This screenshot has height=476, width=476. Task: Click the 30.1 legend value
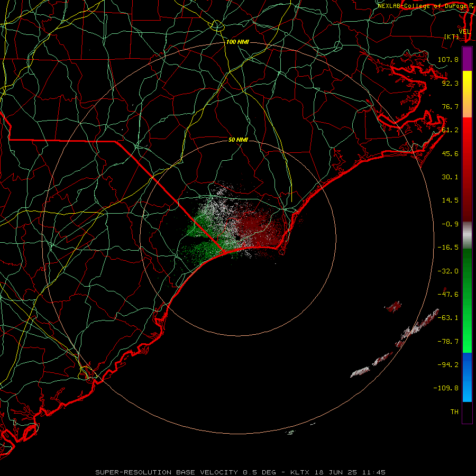click(x=450, y=177)
